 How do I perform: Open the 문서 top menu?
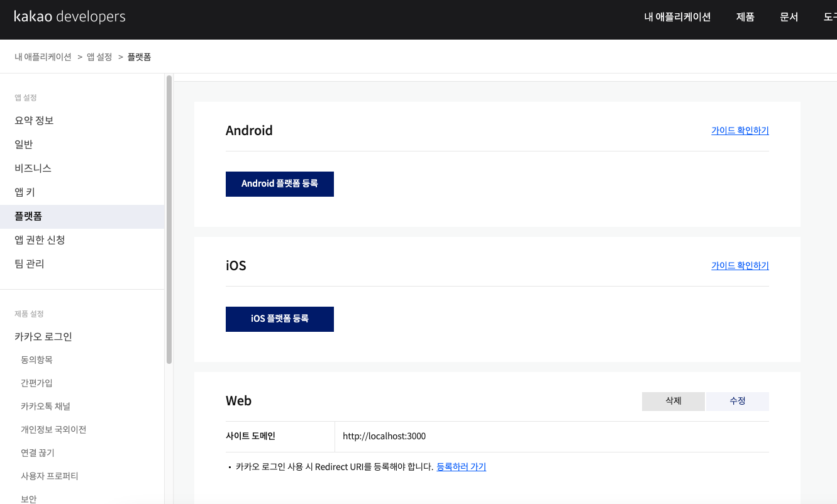point(789,17)
